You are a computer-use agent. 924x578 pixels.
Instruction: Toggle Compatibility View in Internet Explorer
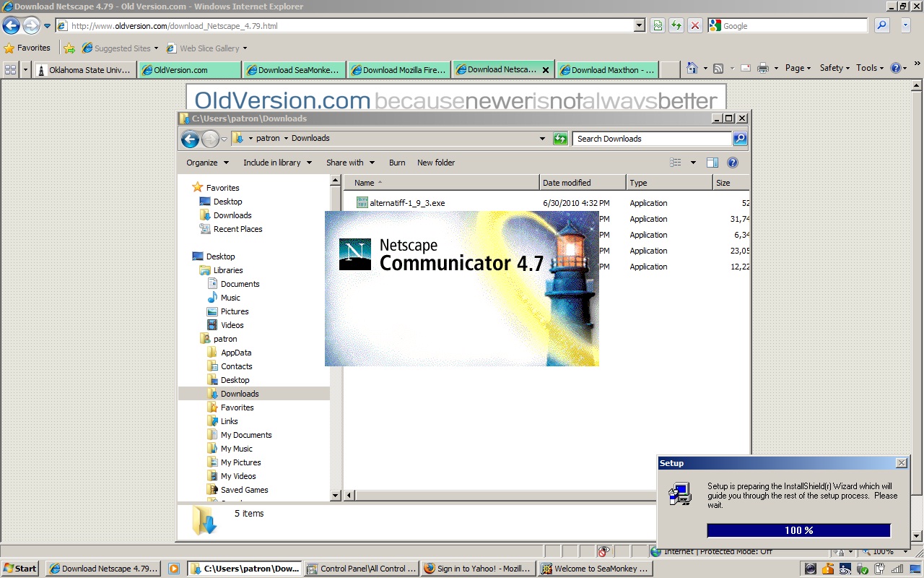point(658,26)
